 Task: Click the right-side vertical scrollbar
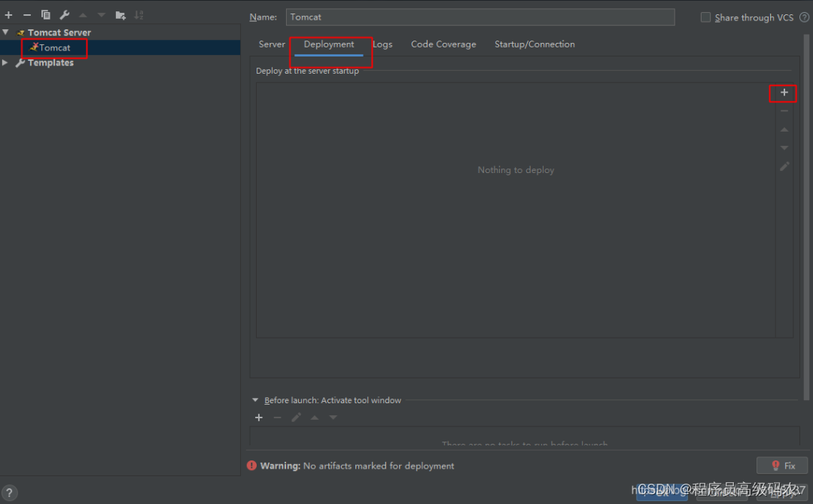coord(806,217)
